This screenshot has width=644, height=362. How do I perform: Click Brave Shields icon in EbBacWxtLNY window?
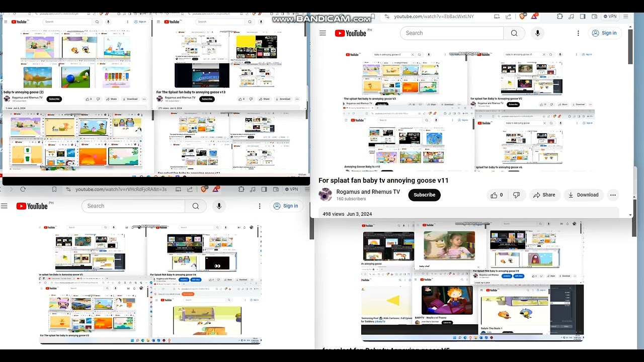[522, 17]
